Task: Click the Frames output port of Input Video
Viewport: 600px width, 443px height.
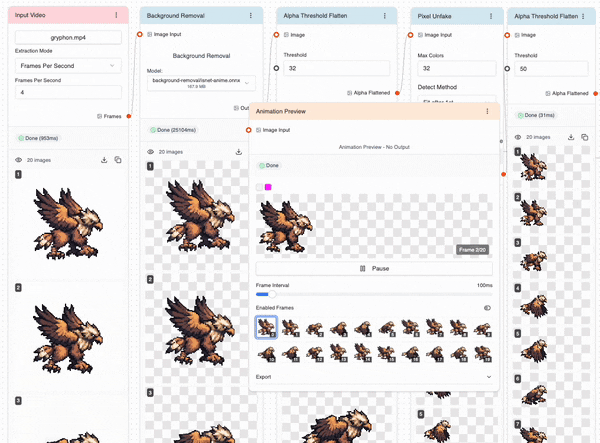Action: point(129,116)
